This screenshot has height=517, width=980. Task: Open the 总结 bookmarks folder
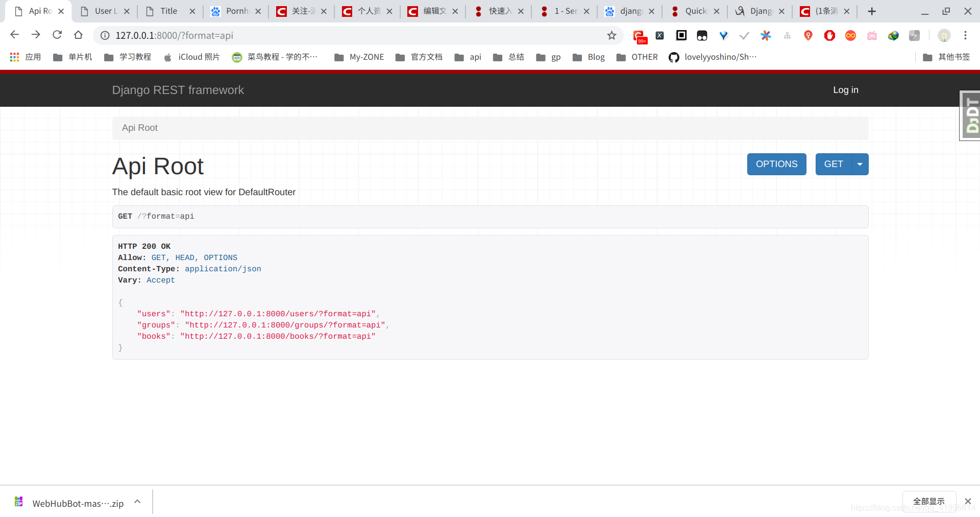coord(509,57)
